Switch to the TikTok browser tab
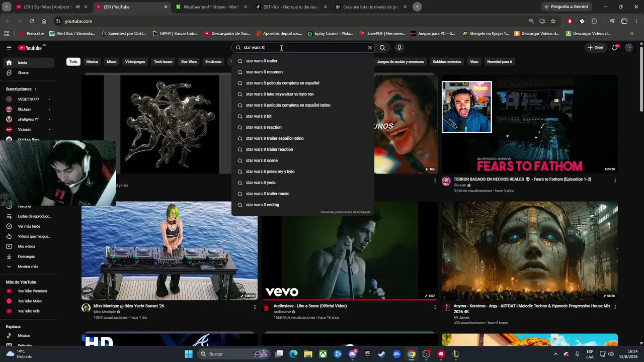644x362 pixels. (x=291, y=7)
